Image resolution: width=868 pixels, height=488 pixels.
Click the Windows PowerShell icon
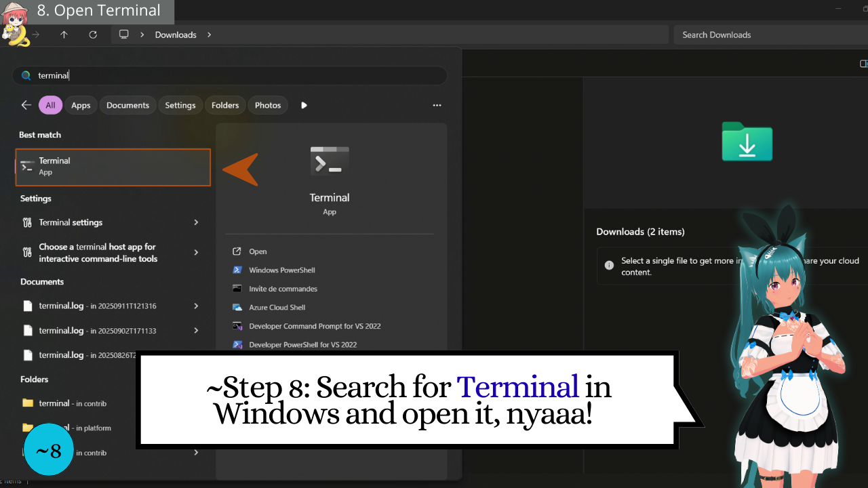click(237, 270)
